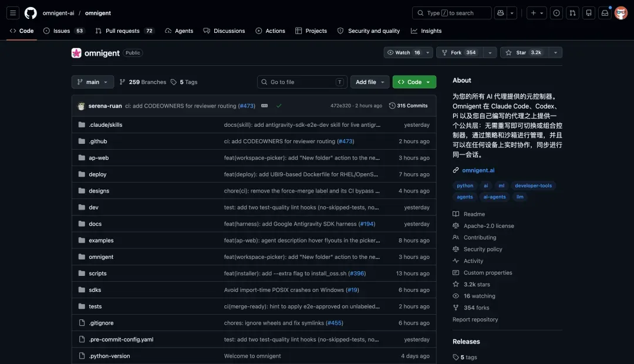Screen dimensions: 634x364
Task: Open the .gitignore file
Action: [x=101, y=323]
